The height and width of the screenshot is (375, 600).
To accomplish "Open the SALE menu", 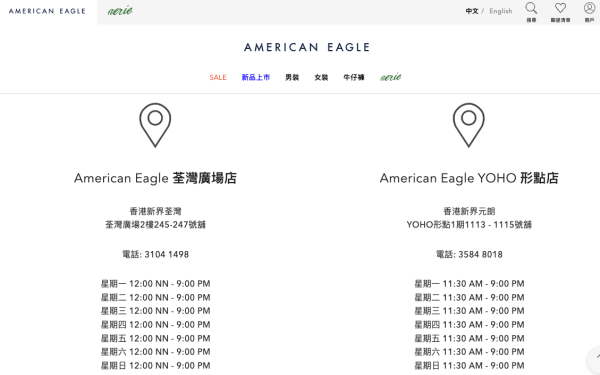I will (x=218, y=77).
